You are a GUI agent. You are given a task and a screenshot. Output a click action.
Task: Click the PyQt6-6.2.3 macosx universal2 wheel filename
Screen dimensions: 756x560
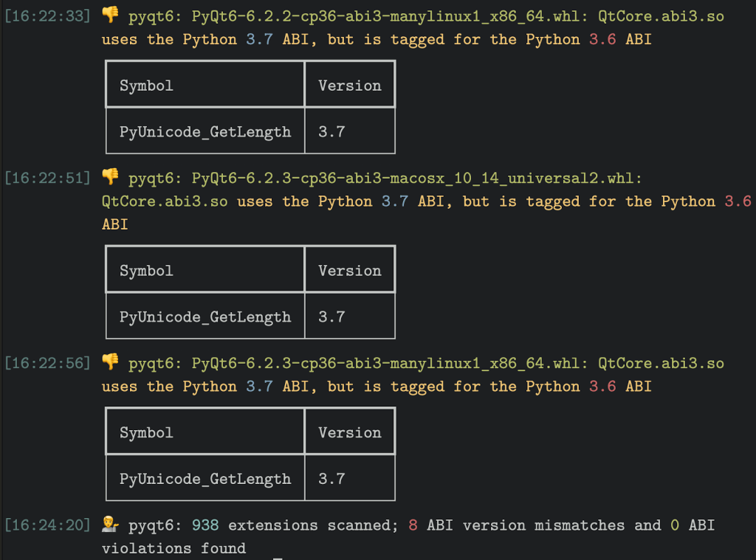[415, 179]
